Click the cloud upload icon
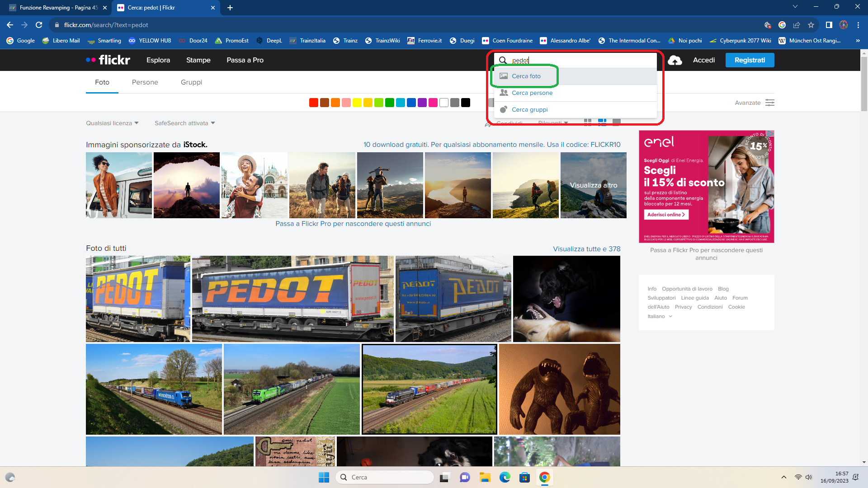The width and height of the screenshot is (868, 488). 675,60
